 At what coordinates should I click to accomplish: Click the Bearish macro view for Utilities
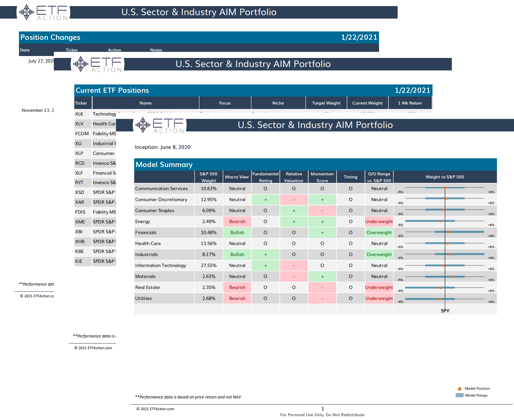(x=237, y=298)
